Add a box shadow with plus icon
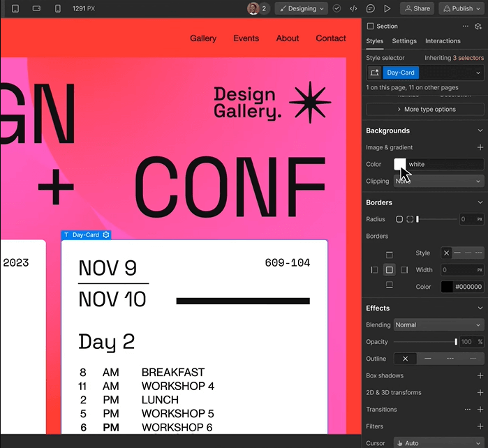The height and width of the screenshot is (448, 488). [x=480, y=376]
